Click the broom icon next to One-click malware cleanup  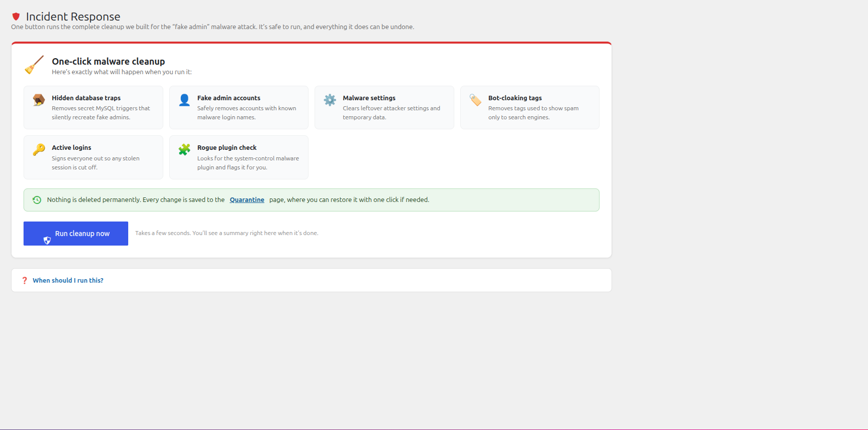[x=34, y=65]
